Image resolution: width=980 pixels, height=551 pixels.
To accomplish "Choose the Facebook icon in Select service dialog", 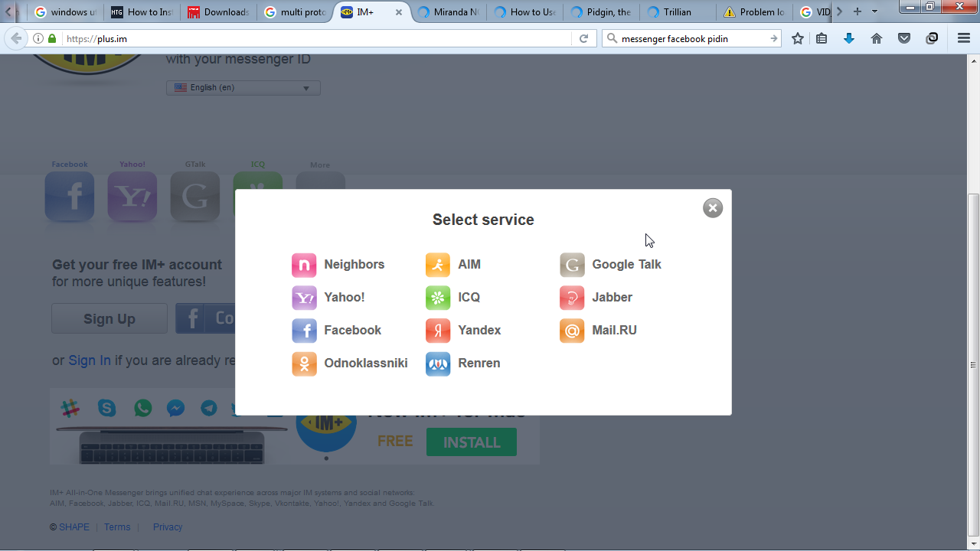I will [304, 331].
